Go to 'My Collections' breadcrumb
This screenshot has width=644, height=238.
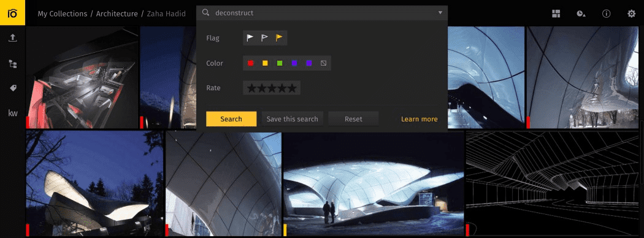pyautogui.click(x=63, y=13)
